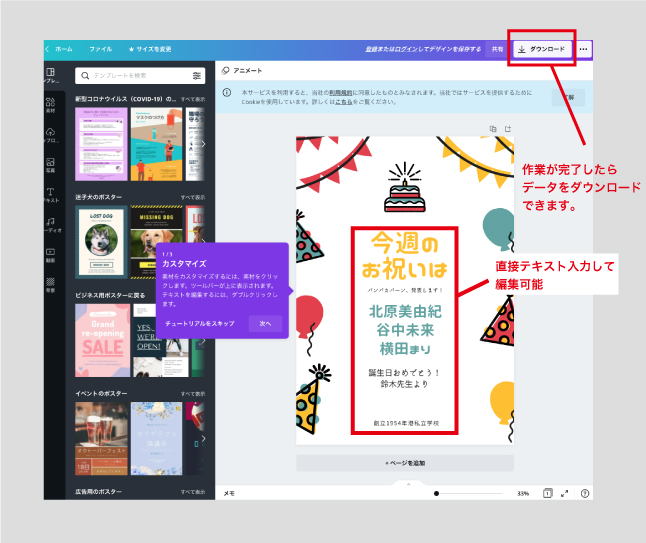Viewport: 646px width, 543px height.
Task: Click the add page icon above canvas
Action: tap(508, 129)
